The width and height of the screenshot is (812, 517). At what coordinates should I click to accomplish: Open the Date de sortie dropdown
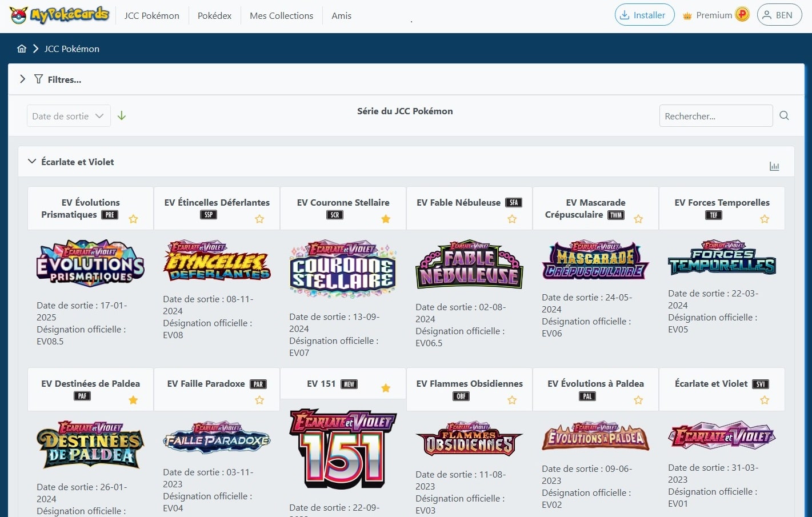click(68, 116)
